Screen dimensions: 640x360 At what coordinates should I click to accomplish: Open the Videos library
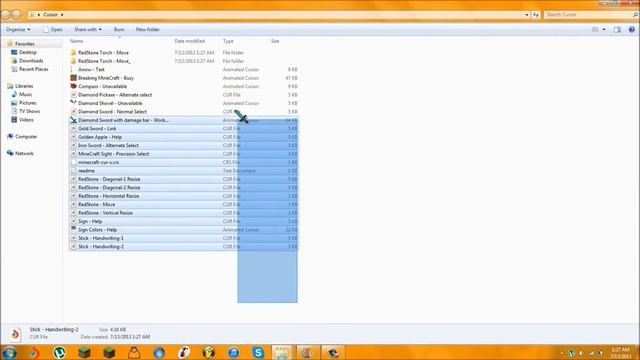point(26,120)
